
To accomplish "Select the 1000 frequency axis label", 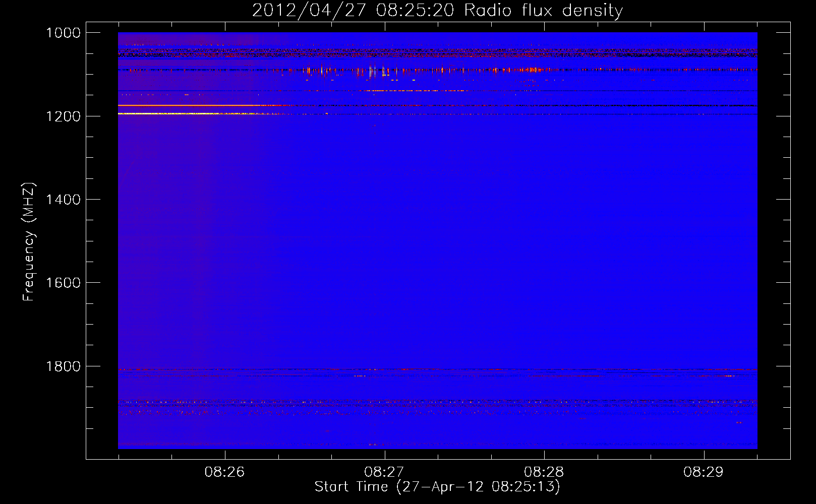I will pos(63,33).
